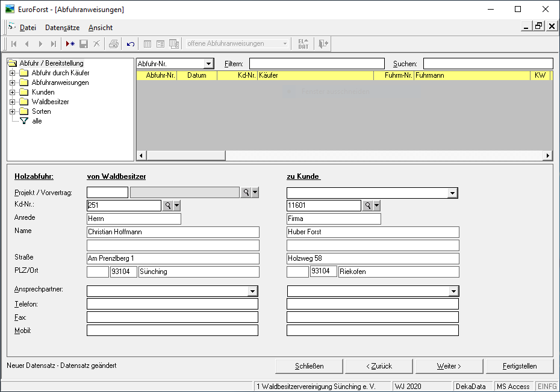Jump to last record toolbar icon
This screenshot has height=392, width=560.
click(54, 44)
